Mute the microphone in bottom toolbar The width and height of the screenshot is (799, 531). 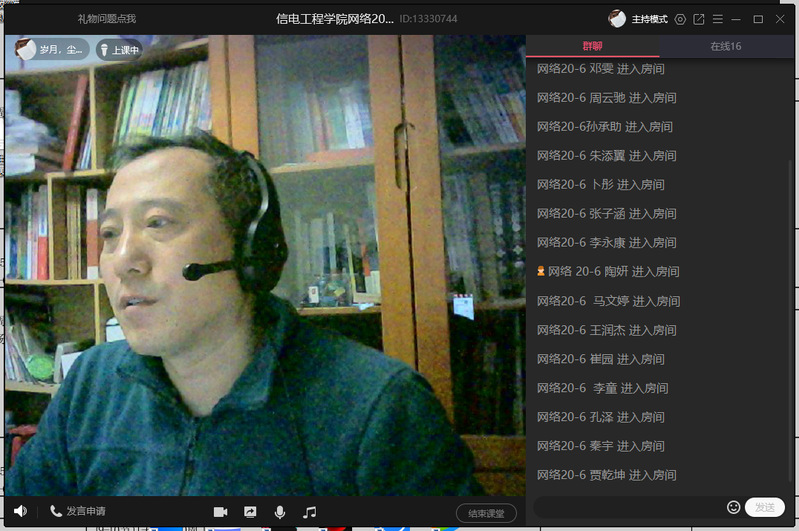(280, 511)
